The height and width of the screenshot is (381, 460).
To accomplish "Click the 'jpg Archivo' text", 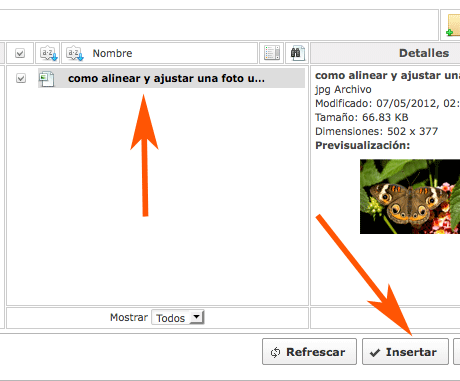I will point(343,89).
